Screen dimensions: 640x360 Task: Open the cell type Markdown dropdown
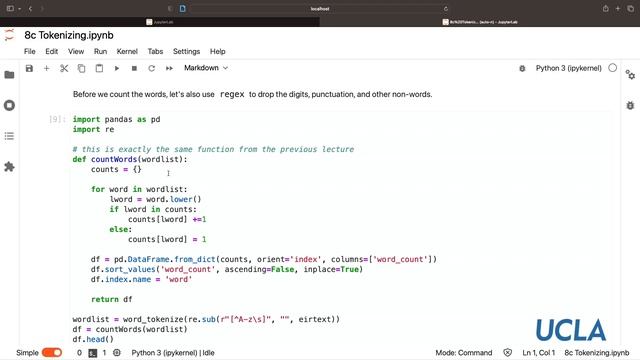tap(206, 68)
